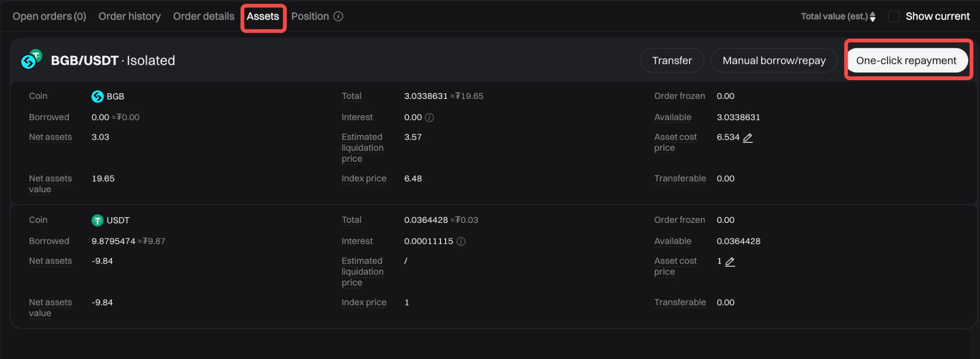Edit BGB asset cost price 6.534

point(748,138)
